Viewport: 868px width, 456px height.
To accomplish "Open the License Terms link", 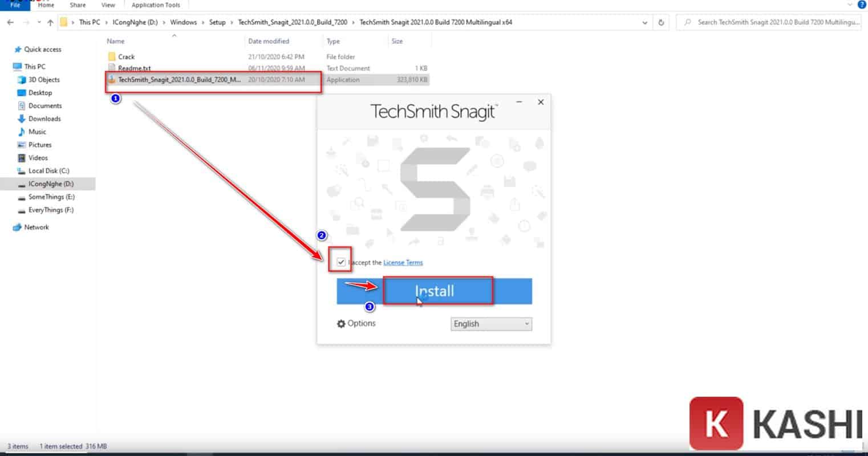I will coord(403,263).
